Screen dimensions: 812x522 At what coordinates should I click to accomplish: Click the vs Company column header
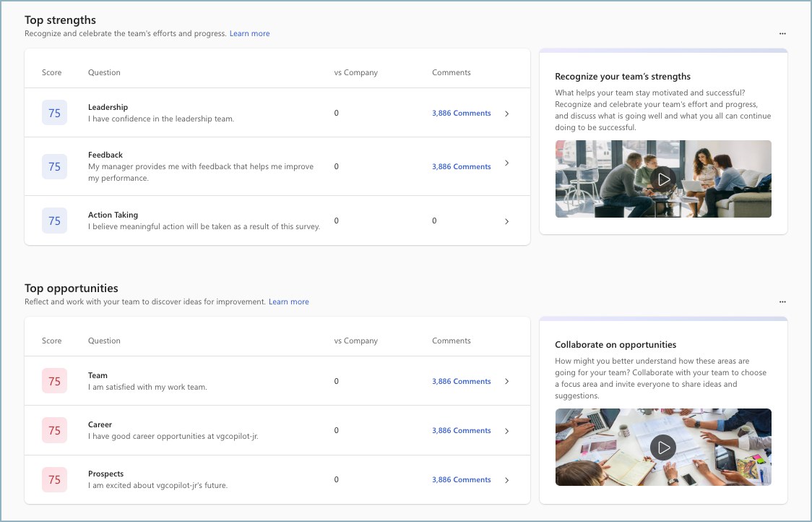355,72
